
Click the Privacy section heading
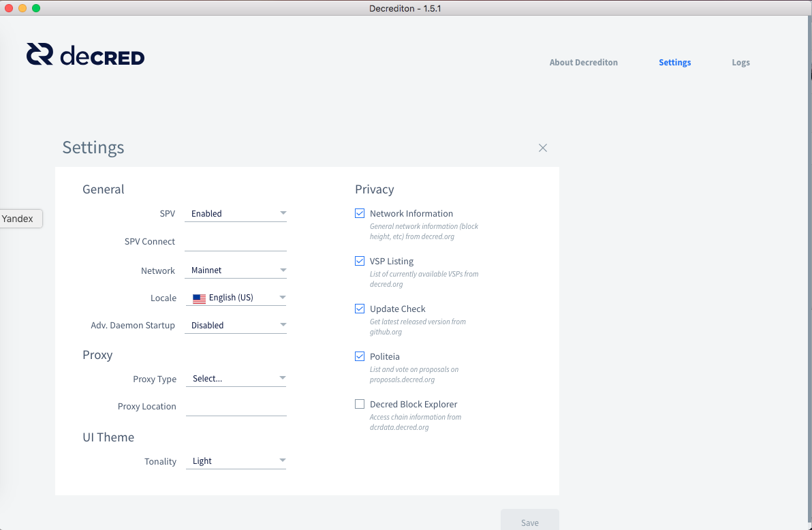[375, 189]
